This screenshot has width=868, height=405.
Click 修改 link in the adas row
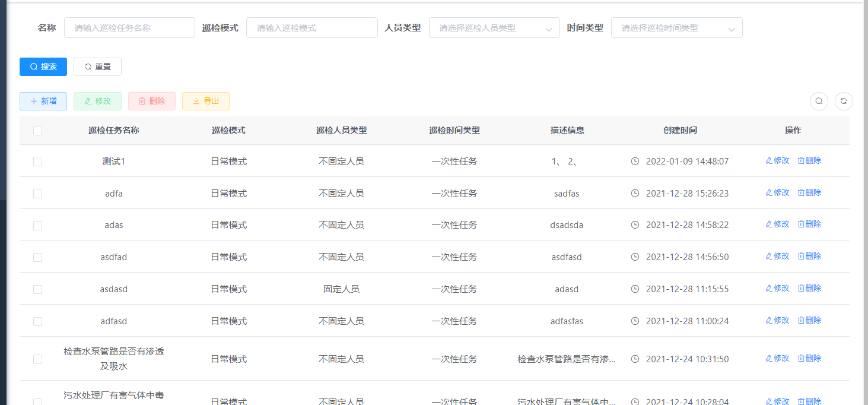(777, 224)
